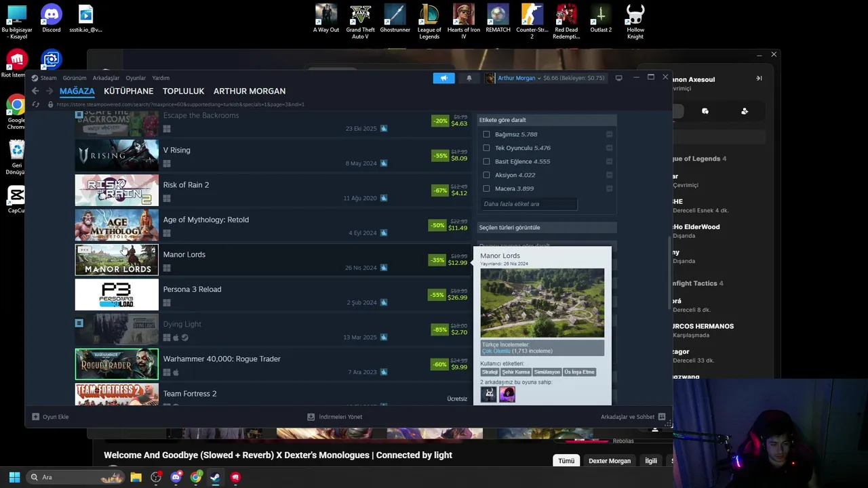Screen dimensions: 868x488
Task: Exclude the Basit Eğlence tag with minus button
Action: coord(609,161)
